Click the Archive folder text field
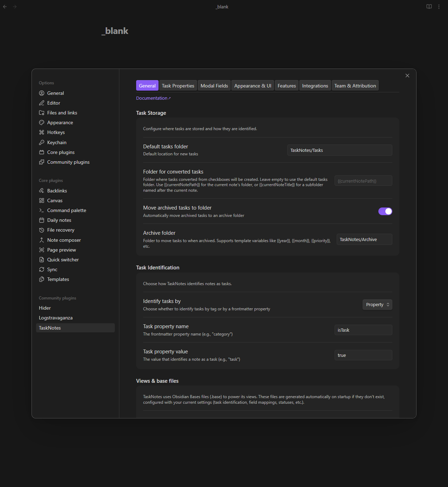This screenshot has width=448, height=487. pyautogui.click(x=364, y=239)
